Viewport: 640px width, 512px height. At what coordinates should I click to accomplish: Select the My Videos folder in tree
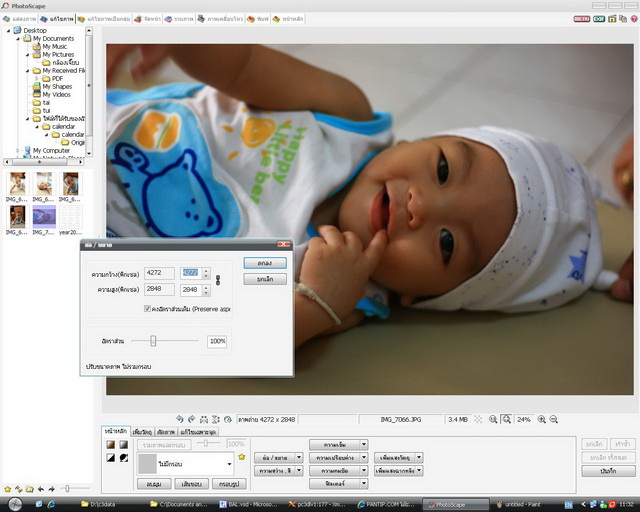click(52, 95)
